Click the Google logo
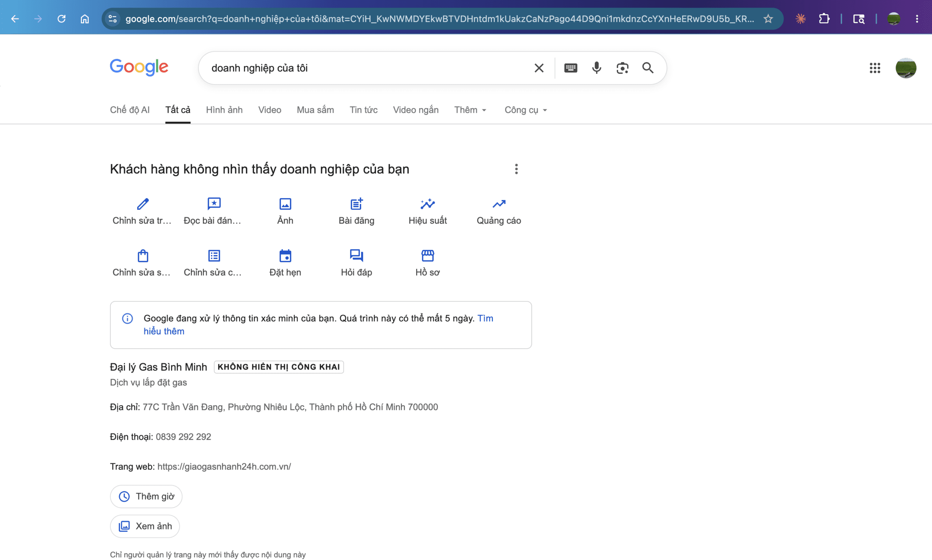Screen dimensions: 932x560 pyautogui.click(x=139, y=68)
